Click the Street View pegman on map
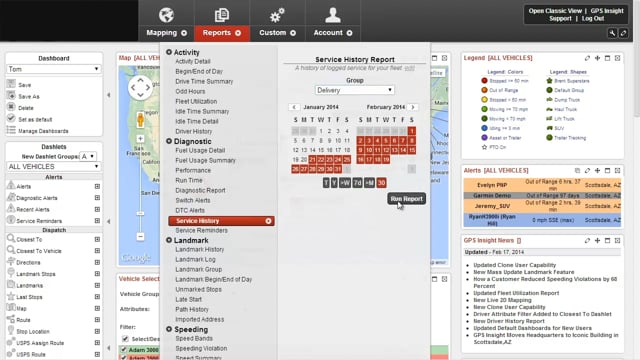Screen dimensions: 640x360 tap(140, 120)
